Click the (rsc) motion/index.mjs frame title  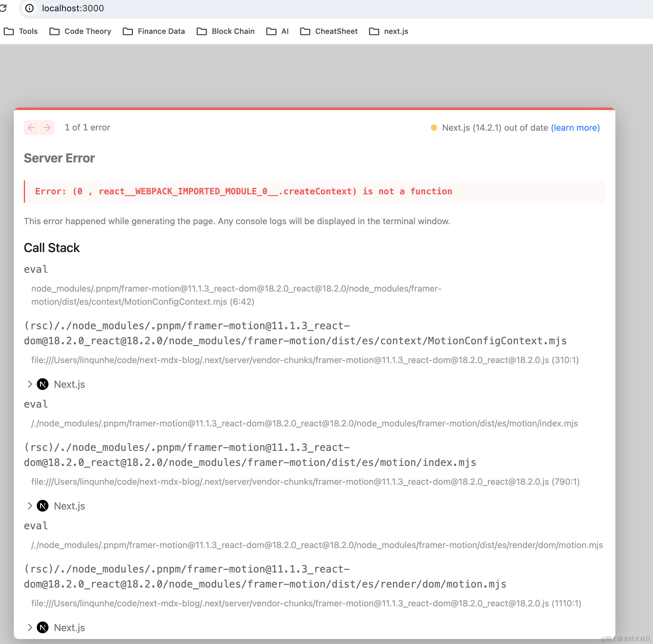(250, 455)
